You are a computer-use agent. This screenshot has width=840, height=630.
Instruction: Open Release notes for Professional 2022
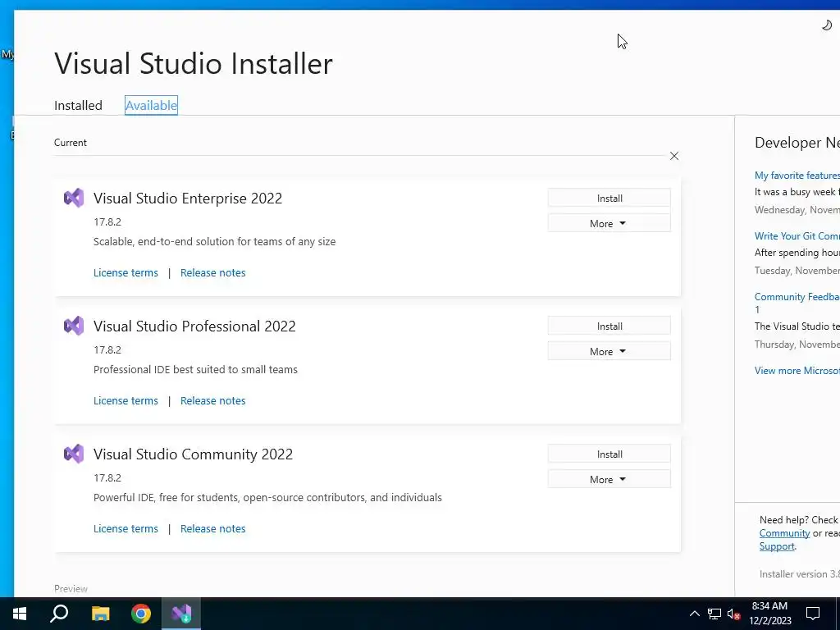[212, 400]
